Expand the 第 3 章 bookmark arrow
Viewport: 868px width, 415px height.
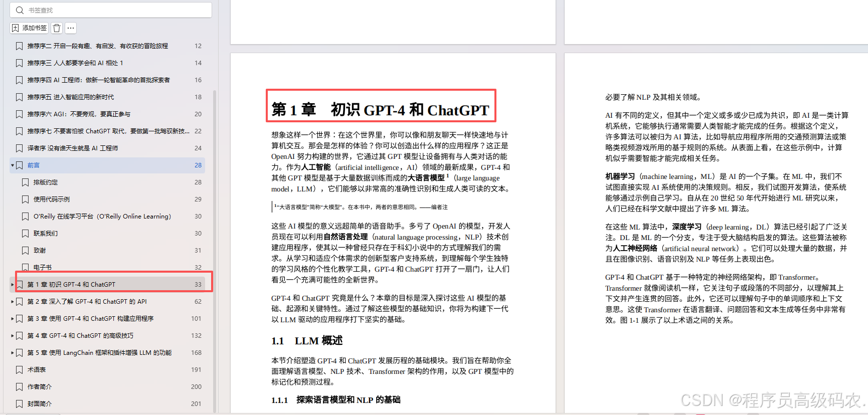[12, 319]
